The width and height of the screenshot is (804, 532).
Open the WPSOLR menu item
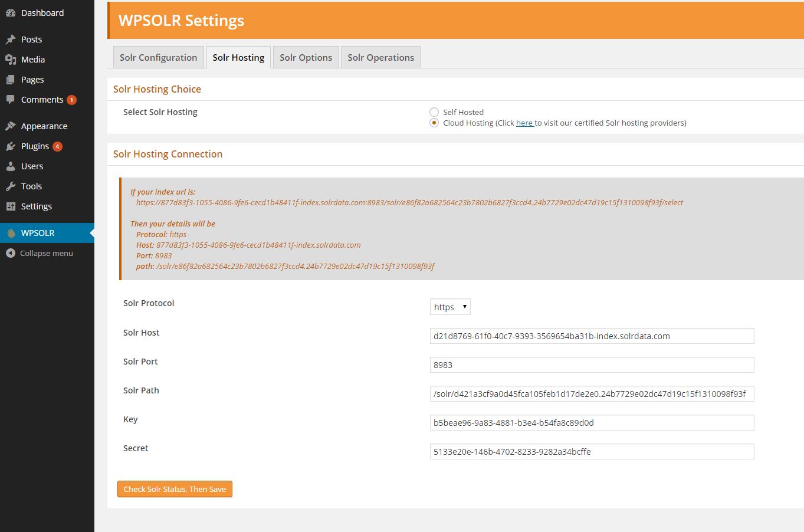(47, 233)
